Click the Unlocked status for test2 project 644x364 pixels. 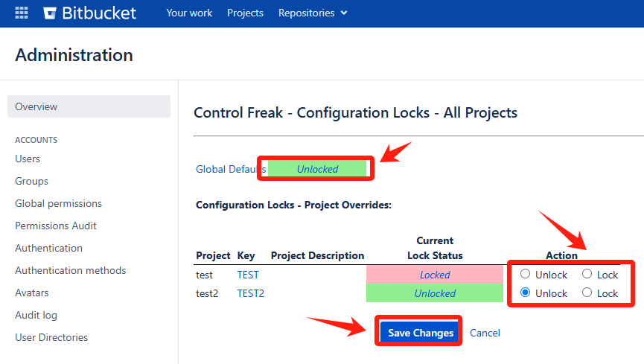click(x=435, y=293)
